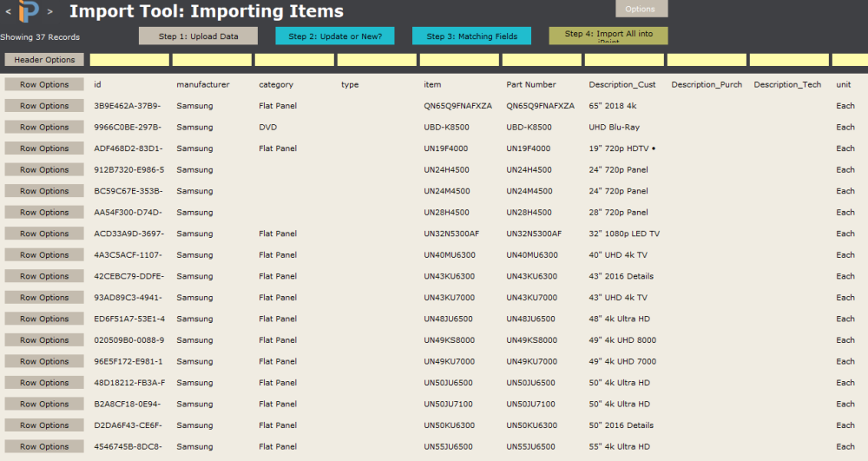Image resolution: width=868 pixels, height=461 pixels.
Task: Open Row Options for UBD-K8500 row
Action: point(44,127)
